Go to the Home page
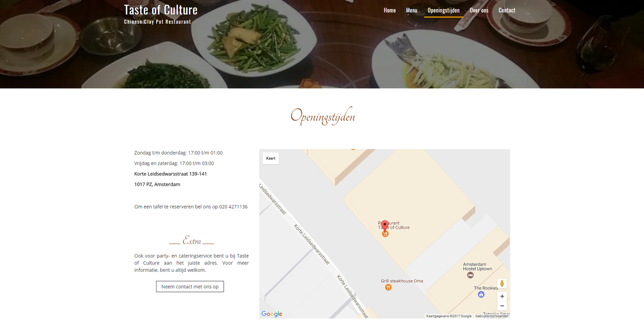 [x=390, y=10]
